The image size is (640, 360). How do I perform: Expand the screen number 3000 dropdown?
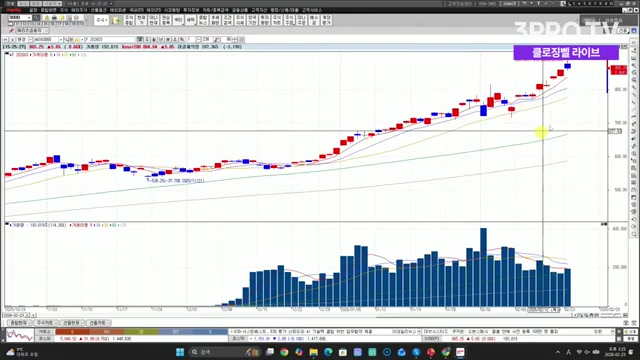click(x=29, y=18)
